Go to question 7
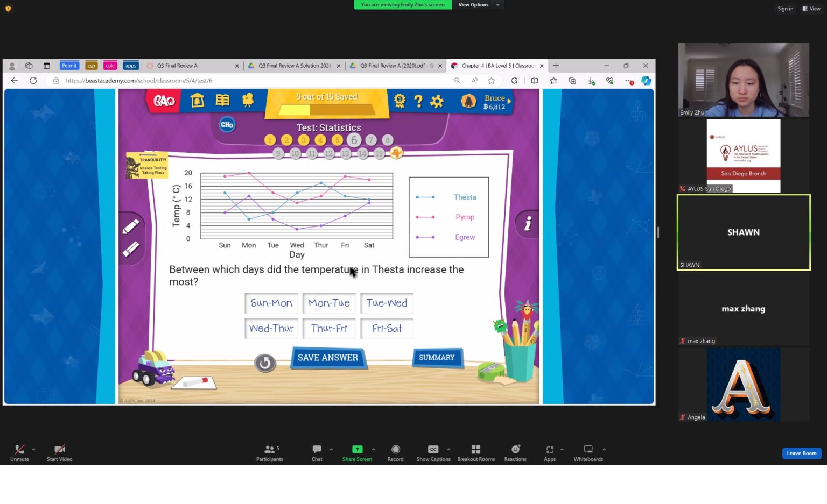The width and height of the screenshot is (827, 504). click(370, 140)
